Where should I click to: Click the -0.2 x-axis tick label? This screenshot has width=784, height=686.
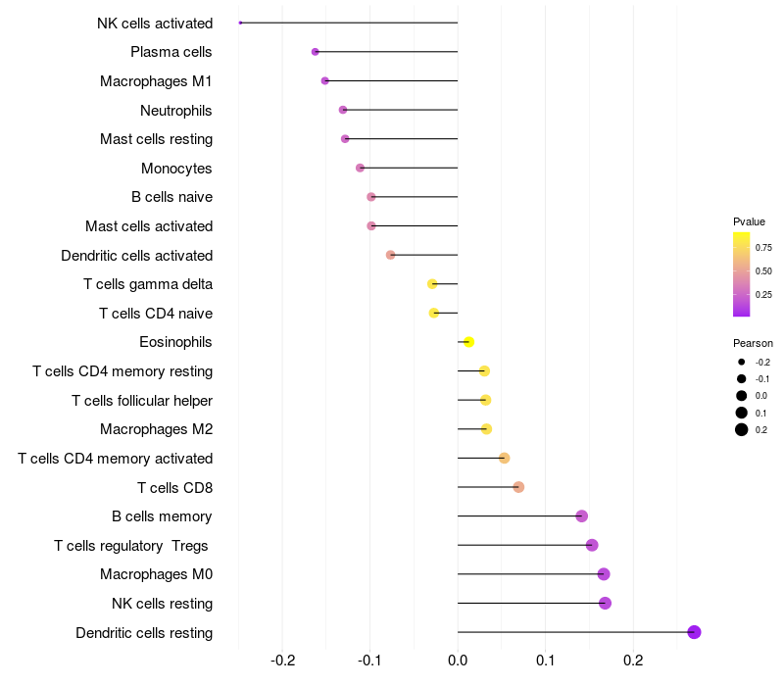click(x=283, y=661)
